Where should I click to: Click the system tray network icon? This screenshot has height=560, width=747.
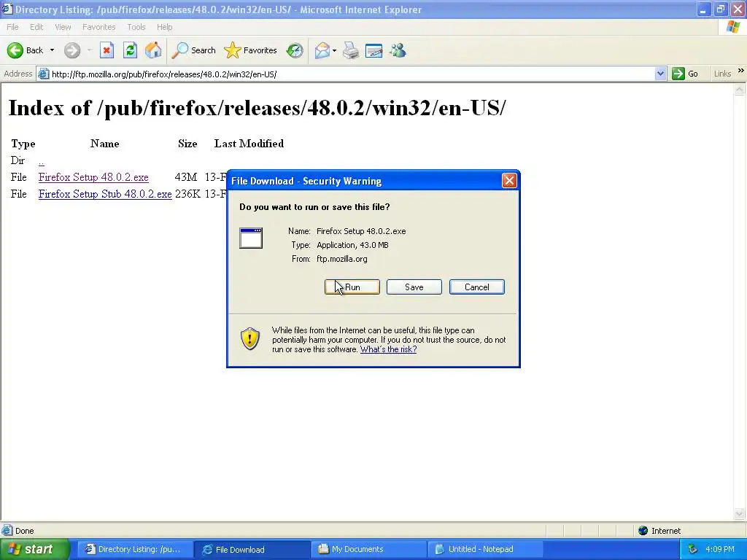(x=692, y=549)
